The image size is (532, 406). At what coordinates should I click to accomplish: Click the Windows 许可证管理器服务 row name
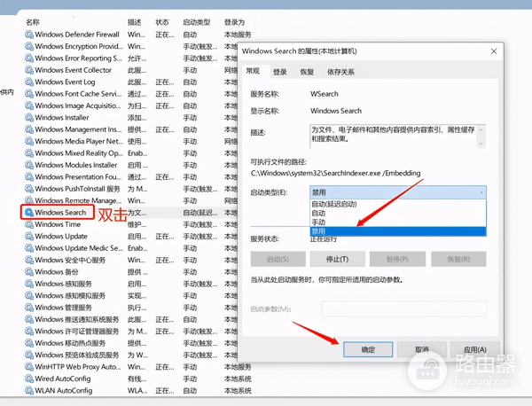tap(77, 331)
